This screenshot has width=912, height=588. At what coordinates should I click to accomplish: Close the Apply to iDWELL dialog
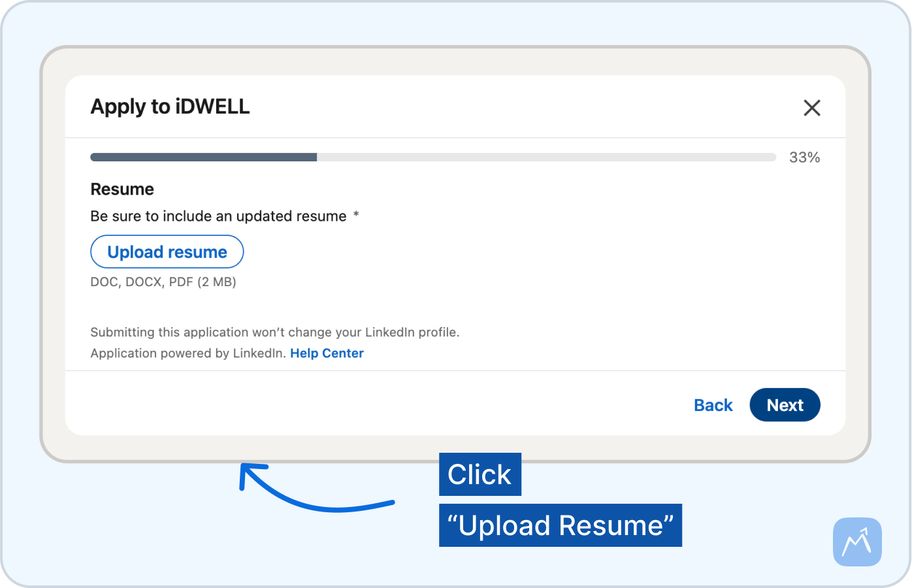(x=812, y=108)
